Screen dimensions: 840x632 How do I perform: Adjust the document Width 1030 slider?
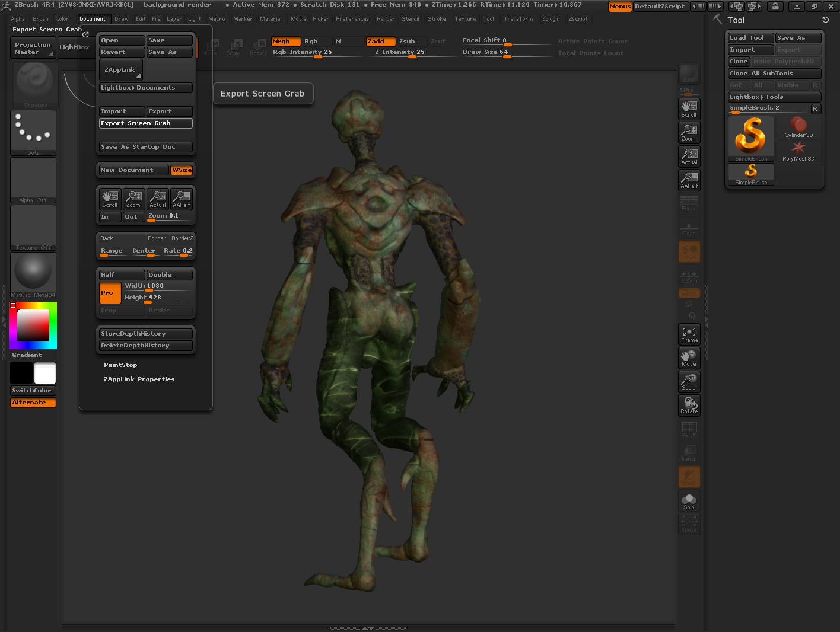[x=158, y=286]
